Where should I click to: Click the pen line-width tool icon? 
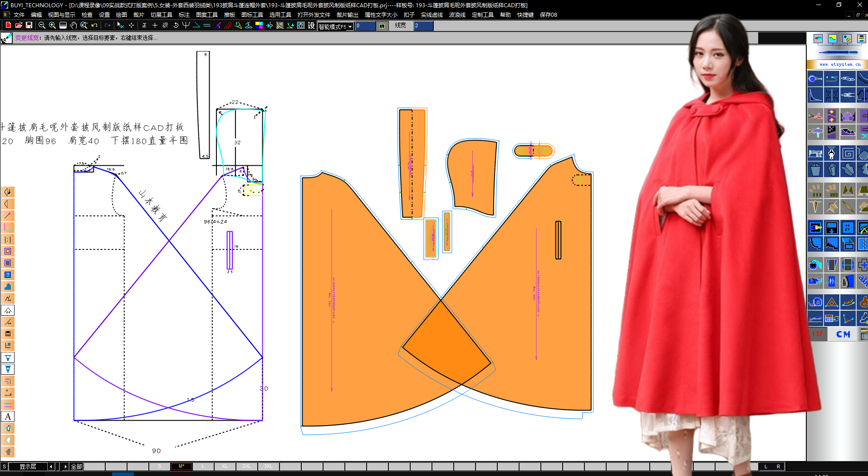tap(6, 38)
